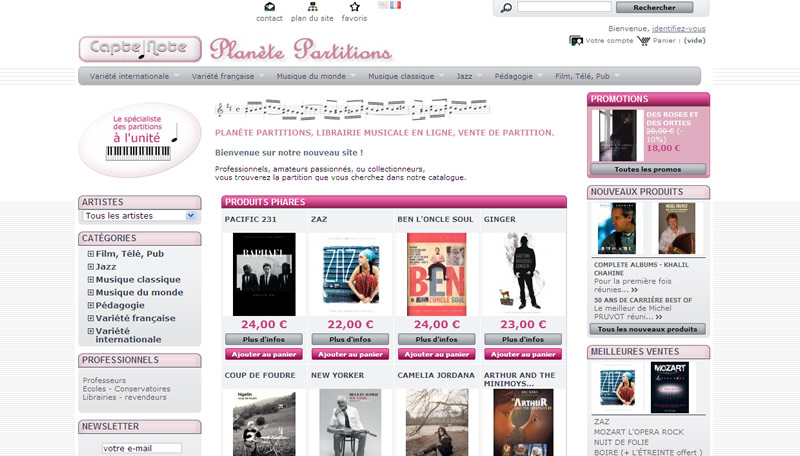The width and height of the screenshot is (800, 456).
Task: Click Plus d'infos under Pacific 231
Action: (264, 339)
